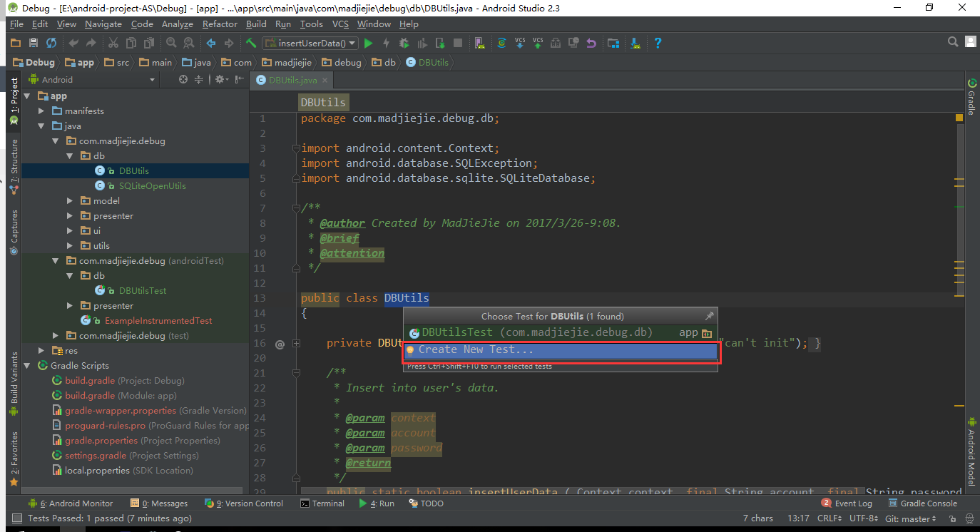Select SQLiteOpenUtils in project tree
The width and height of the screenshot is (980, 532).
153,186
